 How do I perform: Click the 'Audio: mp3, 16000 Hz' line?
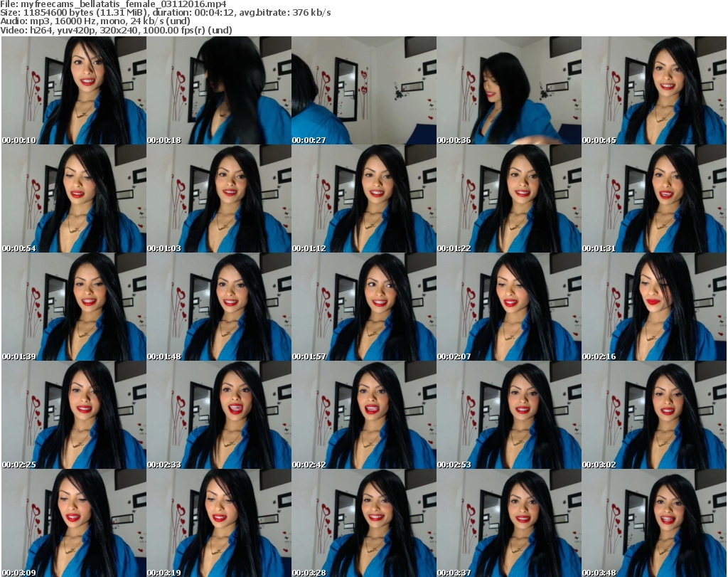(95, 21)
